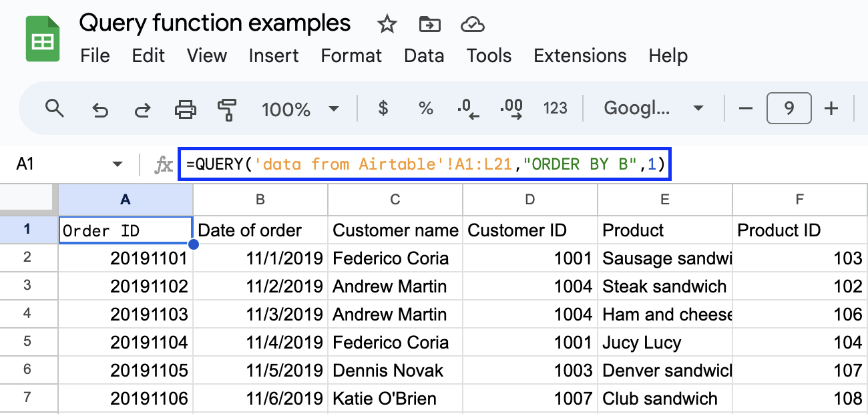Undo the last action

pyautogui.click(x=99, y=109)
